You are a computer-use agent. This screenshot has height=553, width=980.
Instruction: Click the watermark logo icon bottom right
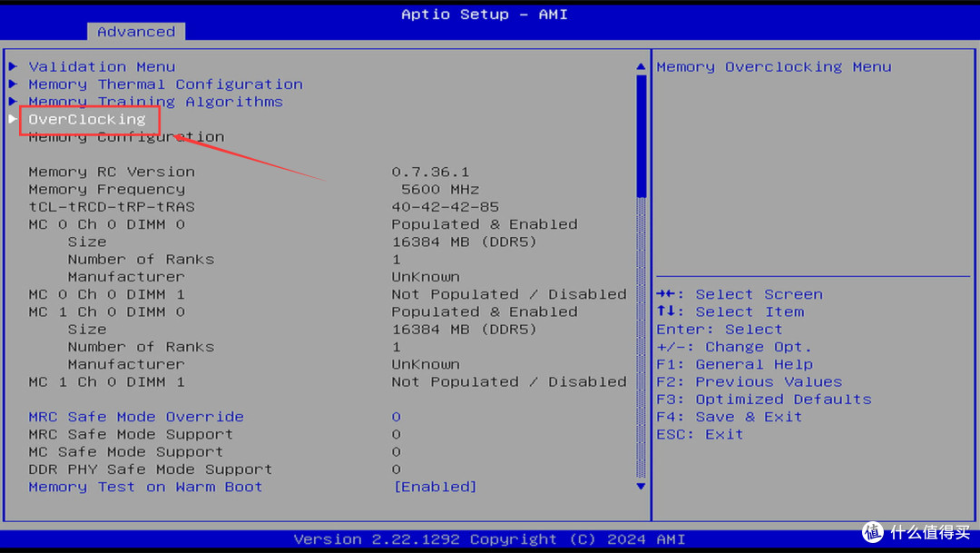coord(873,531)
